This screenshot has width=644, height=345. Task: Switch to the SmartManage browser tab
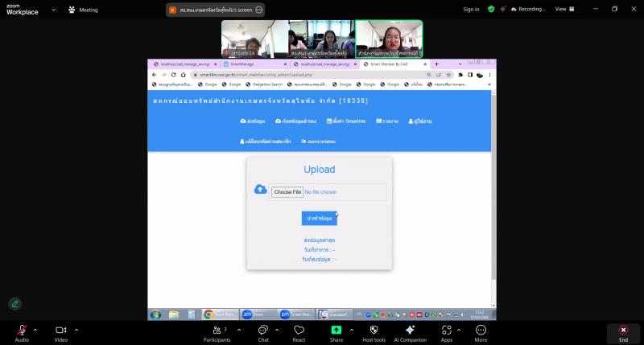(x=254, y=64)
